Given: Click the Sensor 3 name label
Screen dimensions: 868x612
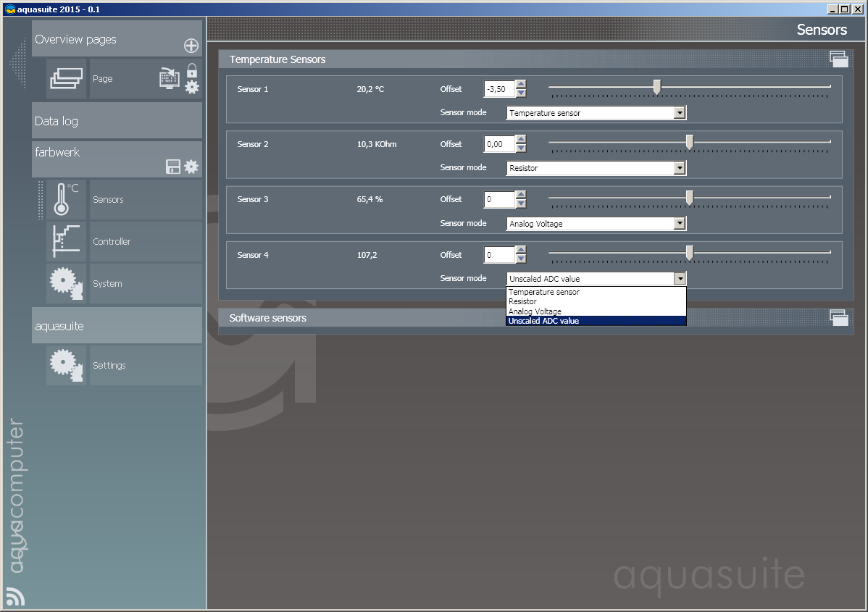Looking at the screenshot, I should coord(252,199).
